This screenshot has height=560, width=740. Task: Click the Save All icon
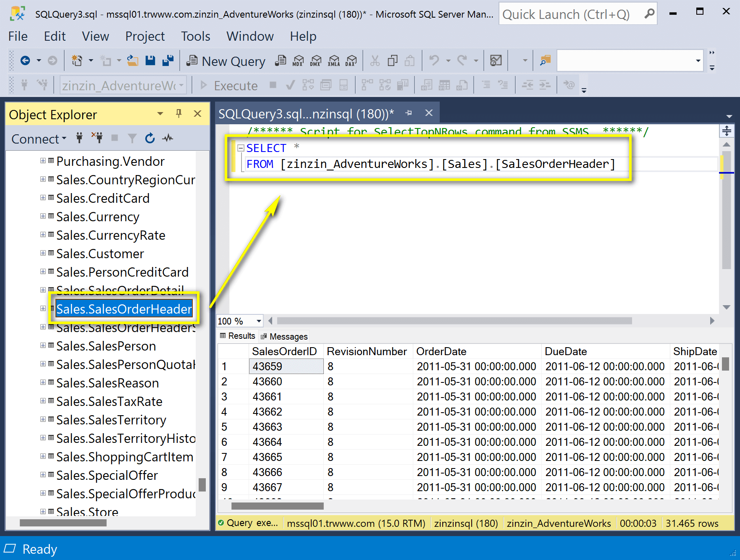tap(168, 61)
